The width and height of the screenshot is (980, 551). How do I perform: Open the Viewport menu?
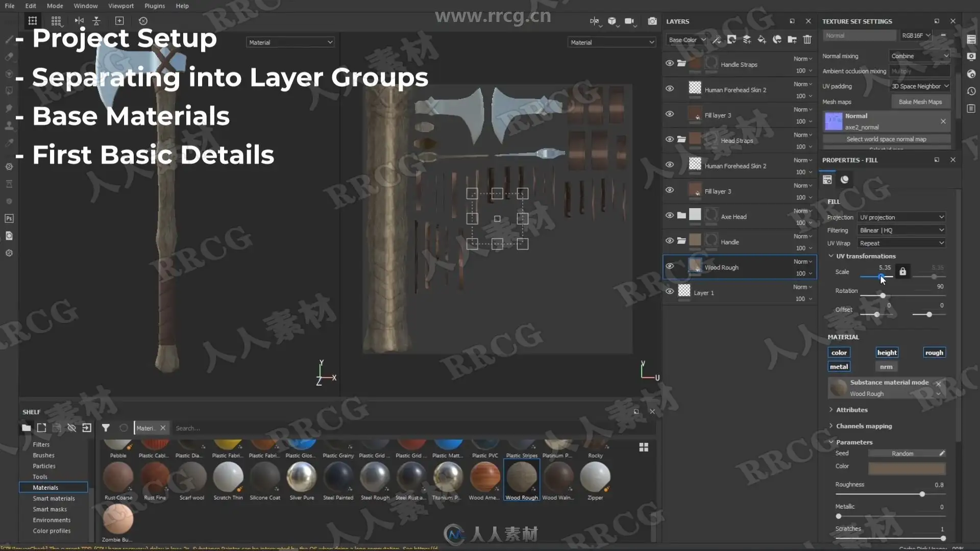tap(120, 6)
